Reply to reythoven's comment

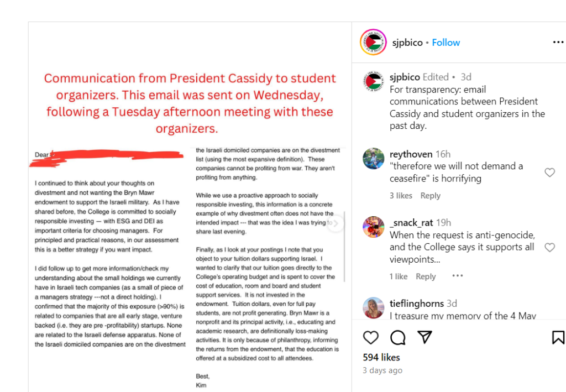[x=430, y=196]
